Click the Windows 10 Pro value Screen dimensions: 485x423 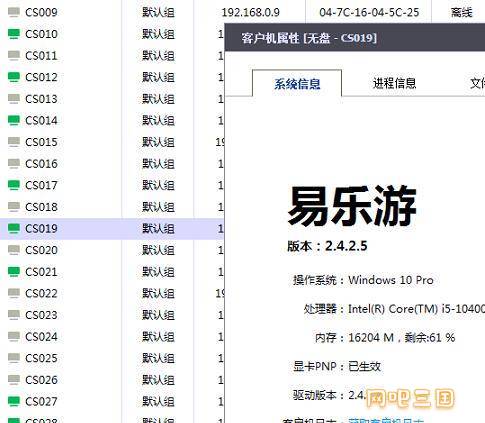coord(391,280)
